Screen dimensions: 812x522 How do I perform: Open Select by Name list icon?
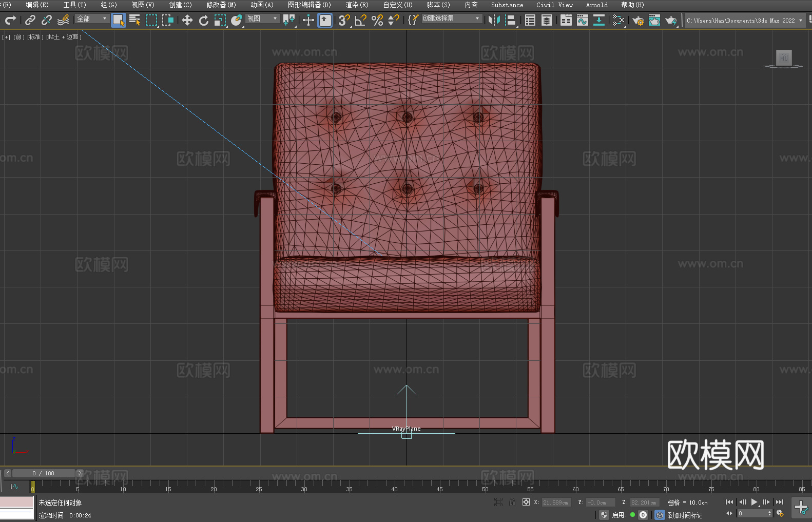pyautogui.click(x=135, y=20)
